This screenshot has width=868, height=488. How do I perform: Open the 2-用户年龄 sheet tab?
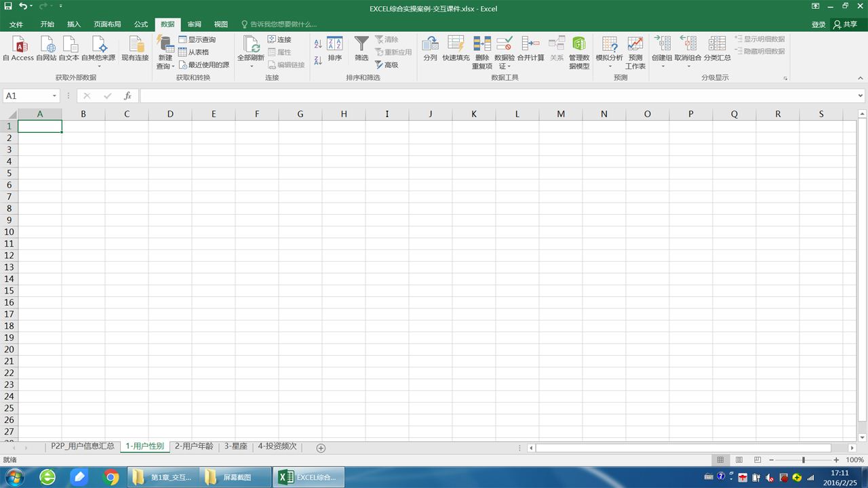(194, 447)
